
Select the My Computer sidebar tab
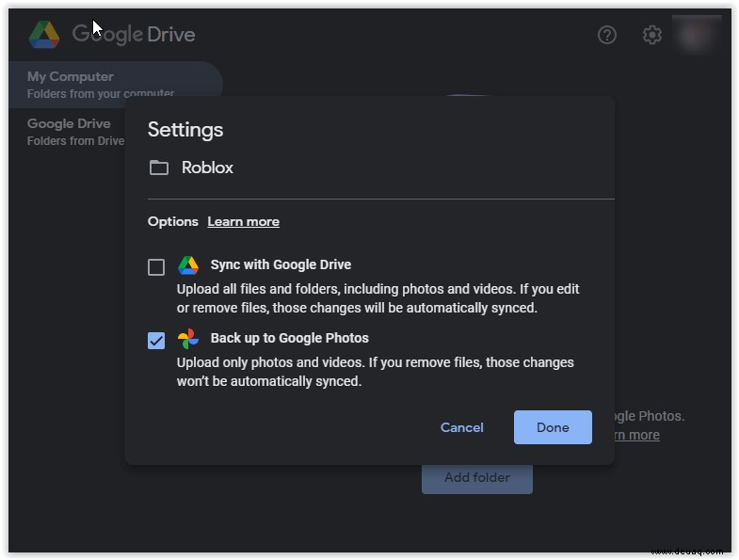click(x=116, y=85)
